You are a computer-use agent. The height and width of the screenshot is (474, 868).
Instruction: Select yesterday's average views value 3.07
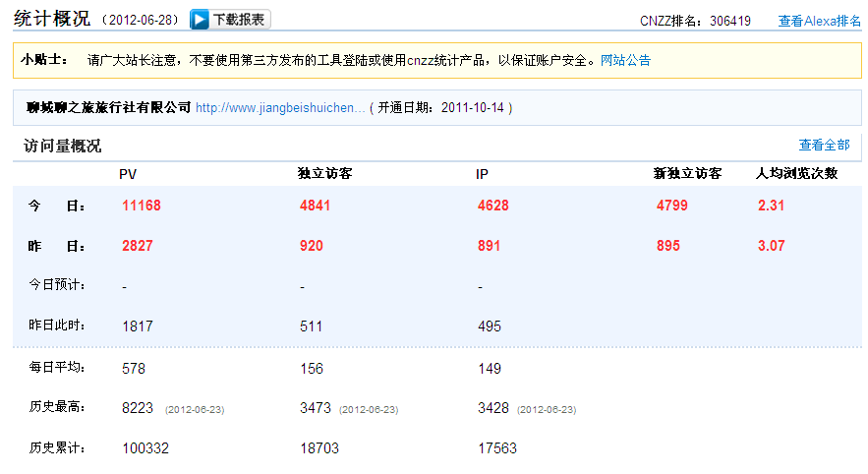pyautogui.click(x=772, y=246)
